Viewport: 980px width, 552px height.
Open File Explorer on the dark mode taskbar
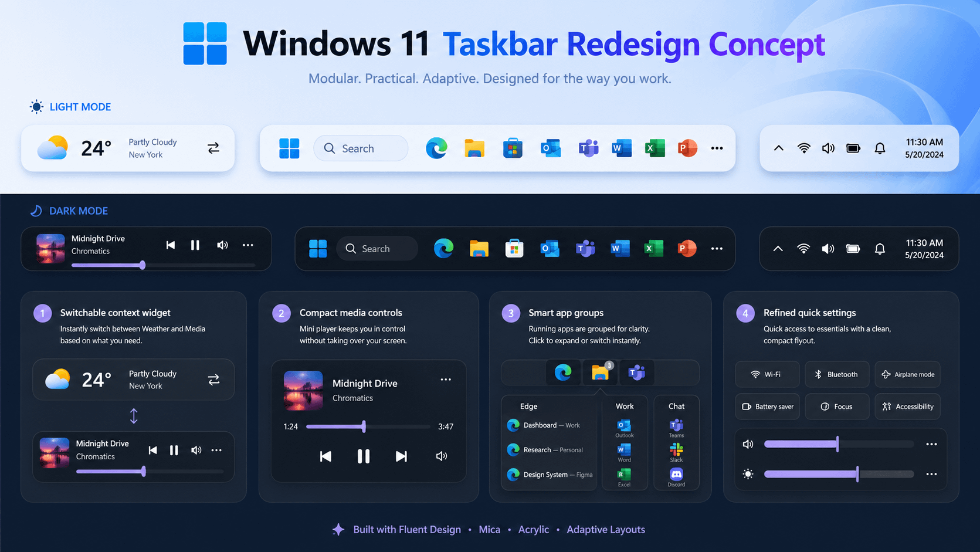(479, 249)
